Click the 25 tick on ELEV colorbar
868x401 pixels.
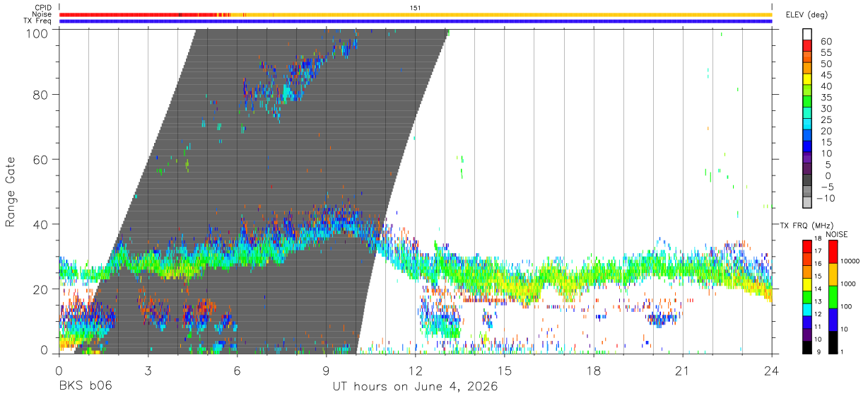tap(826, 120)
